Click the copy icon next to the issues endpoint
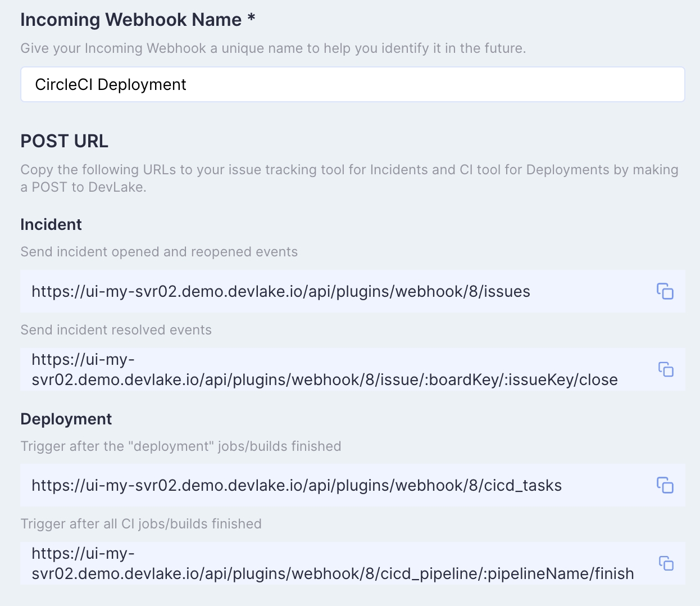Viewport: 700px width, 606px height. tap(665, 291)
